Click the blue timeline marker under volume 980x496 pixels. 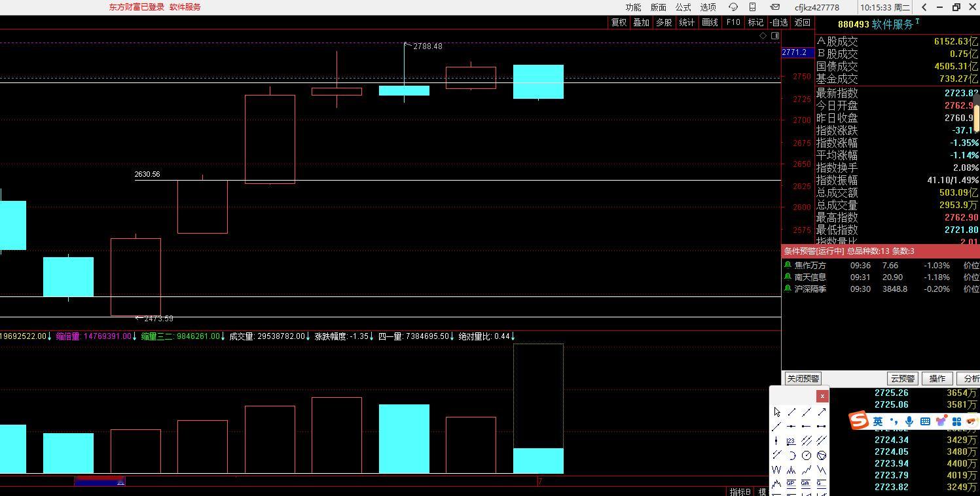pos(100,481)
